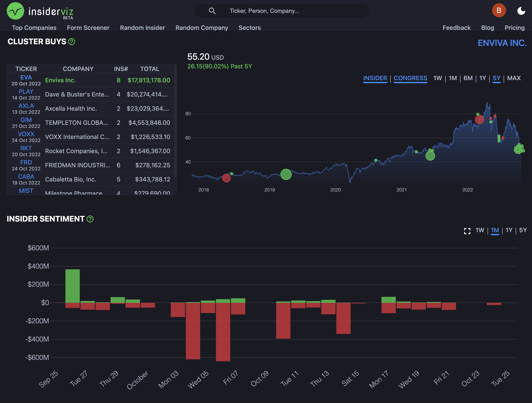Open the Pricing page

[514, 28]
